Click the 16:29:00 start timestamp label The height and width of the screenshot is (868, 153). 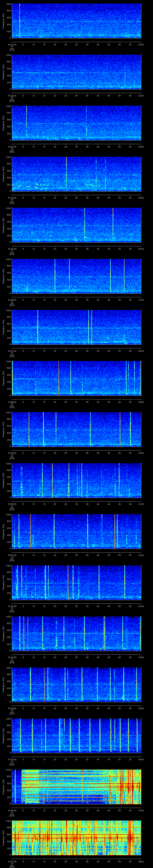click(12, 453)
